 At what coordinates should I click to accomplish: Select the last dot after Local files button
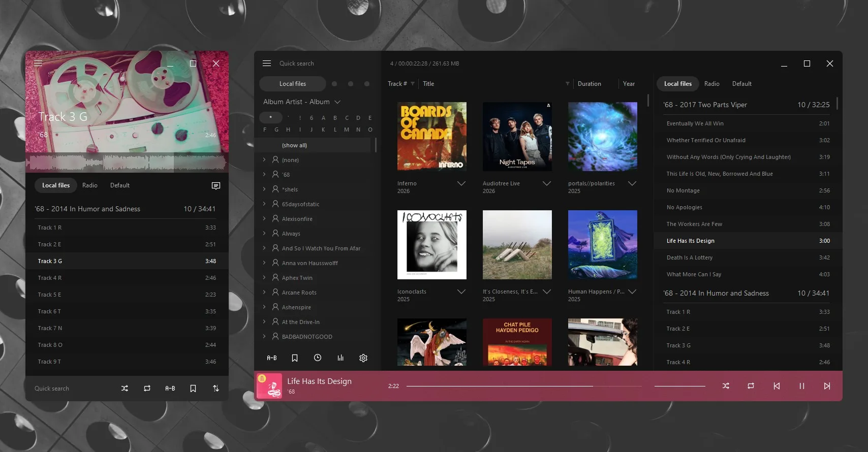367,84
